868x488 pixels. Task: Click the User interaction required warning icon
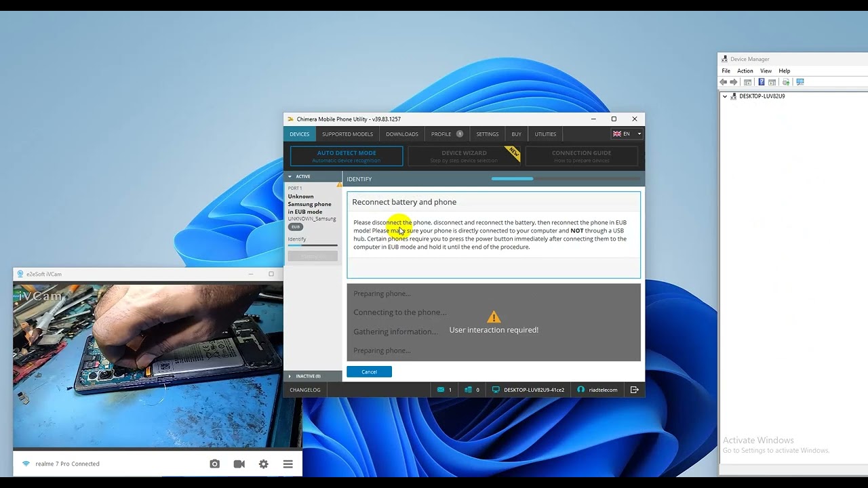(x=494, y=317)
